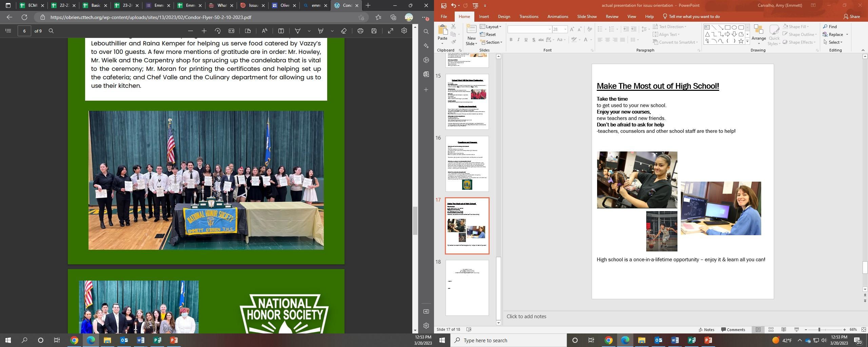Screen dimensions: 868x347
Task: Click 'Tell me what you want to do'
Action: [x=691, y=17]
